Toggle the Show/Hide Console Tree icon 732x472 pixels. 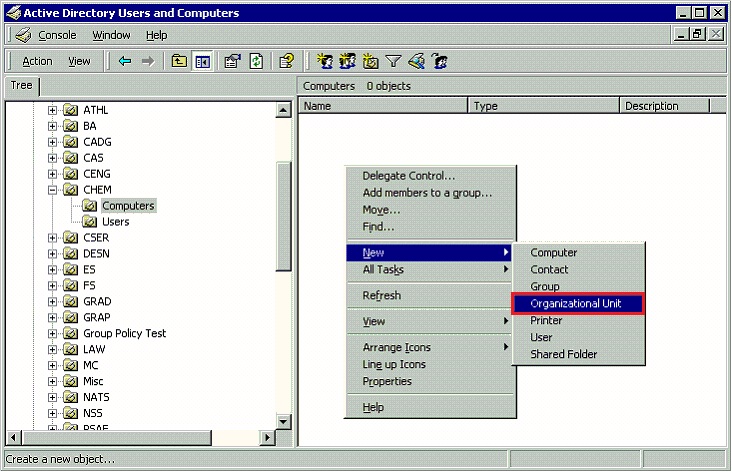[203, 61]
